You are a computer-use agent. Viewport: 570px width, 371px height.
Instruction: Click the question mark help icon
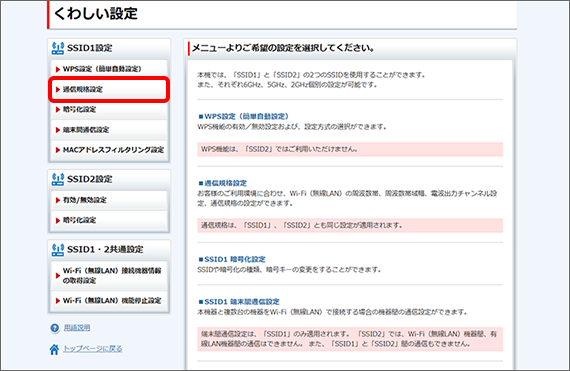[x=55, y=328]
